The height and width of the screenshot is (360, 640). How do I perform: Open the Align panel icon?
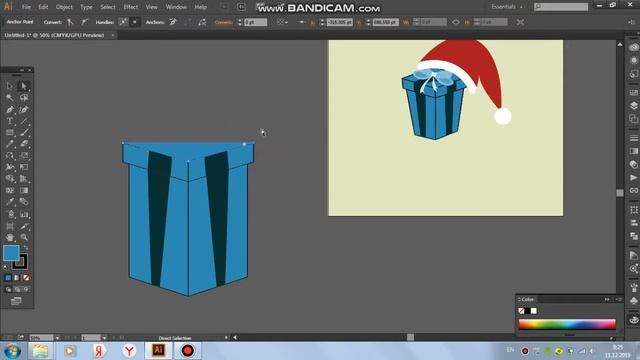pos(633,223)
